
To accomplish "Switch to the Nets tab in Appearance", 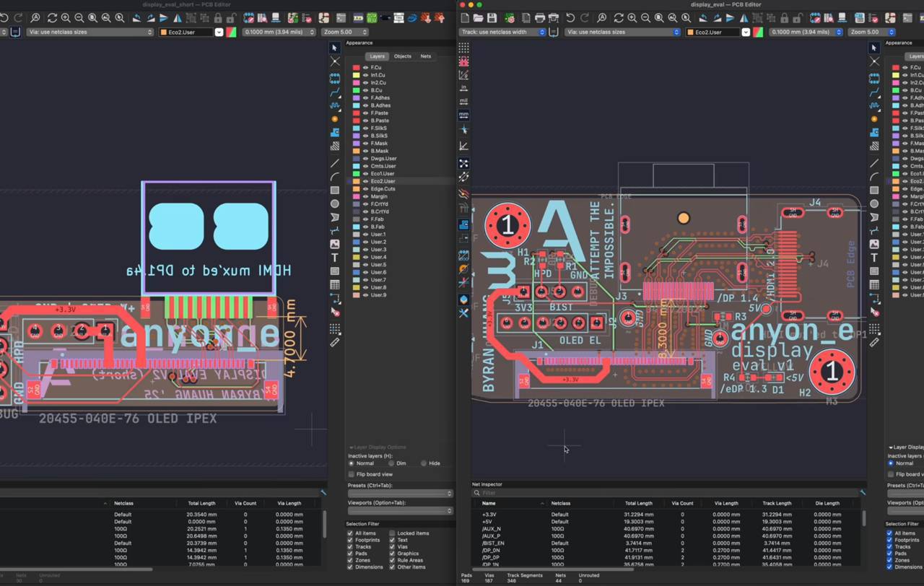I will (x=426, y=56).
